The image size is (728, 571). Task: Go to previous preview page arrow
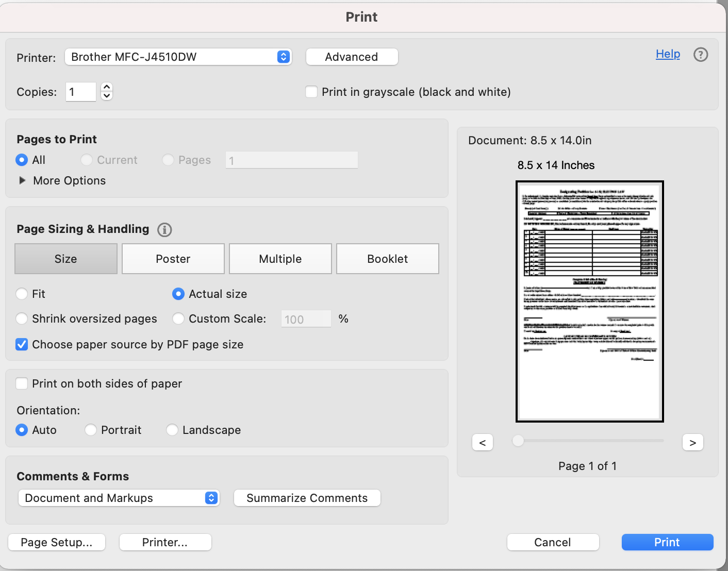[483, 442]
